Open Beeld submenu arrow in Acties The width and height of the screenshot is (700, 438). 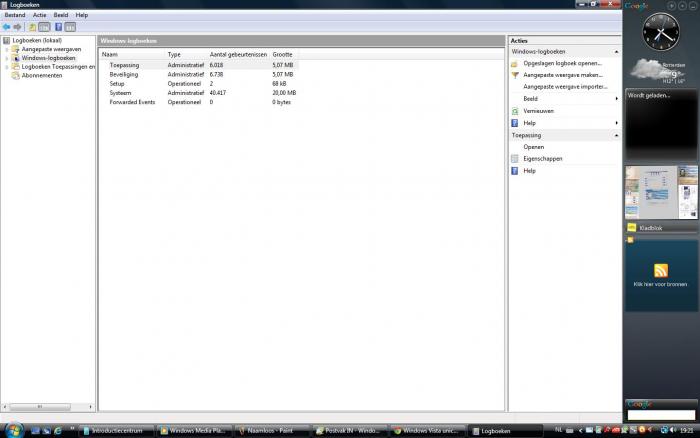[x=617, y=99]
